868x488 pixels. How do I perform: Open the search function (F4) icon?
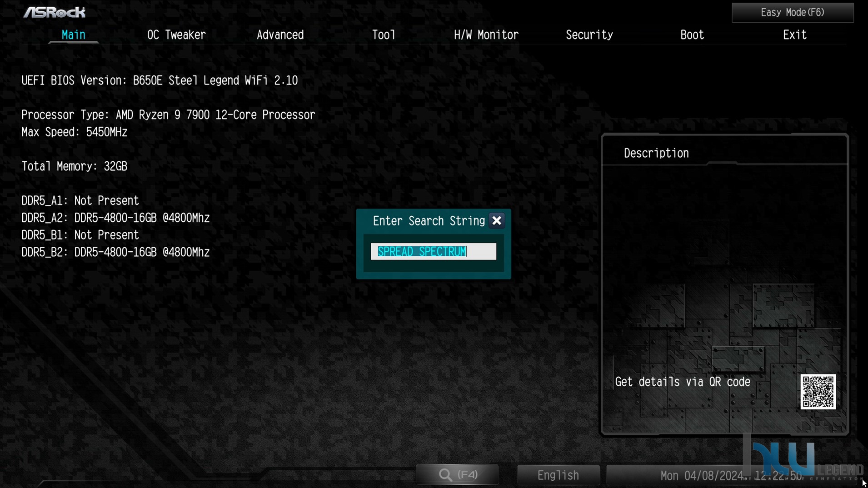(x=458, y=475)
